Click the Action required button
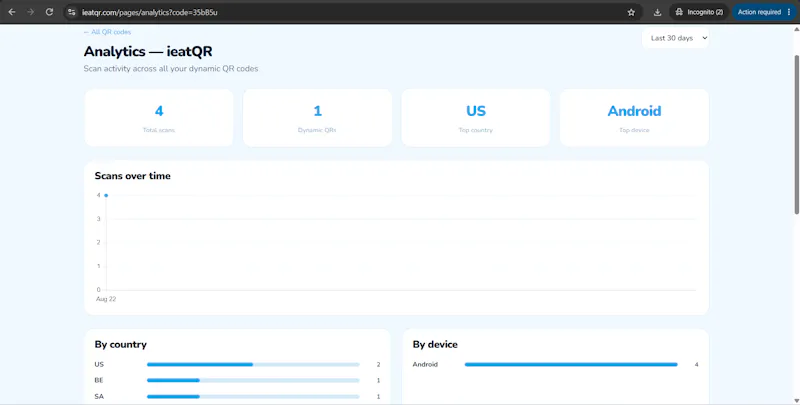The image size is (800, 405). [x=764, y=12]
